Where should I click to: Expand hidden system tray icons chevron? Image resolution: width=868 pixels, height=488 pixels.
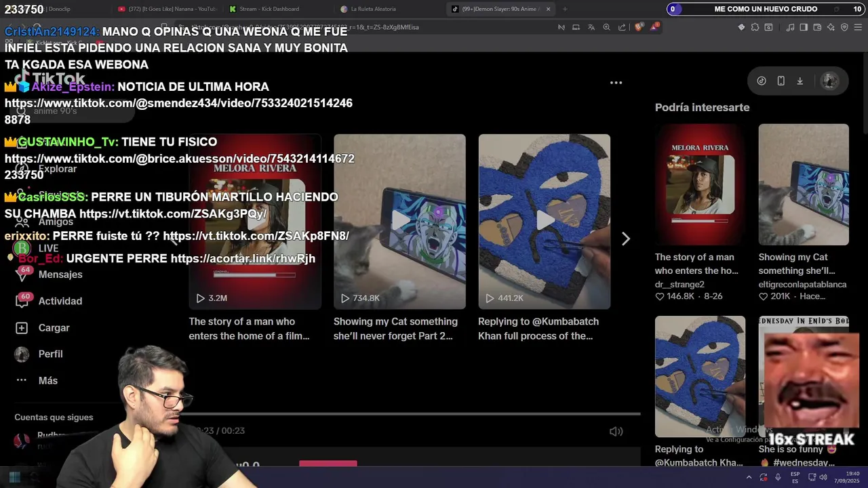click(x=749, y=477)
